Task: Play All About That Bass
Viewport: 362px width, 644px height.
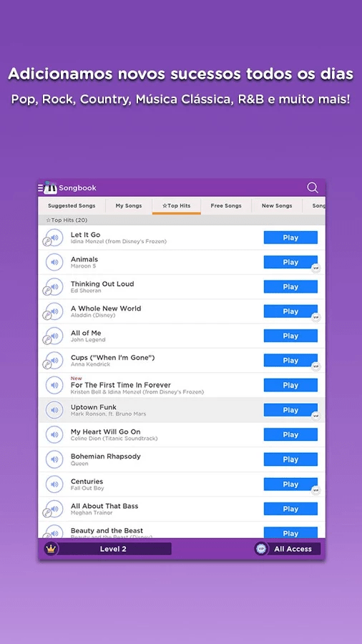Action: (290, 509)
